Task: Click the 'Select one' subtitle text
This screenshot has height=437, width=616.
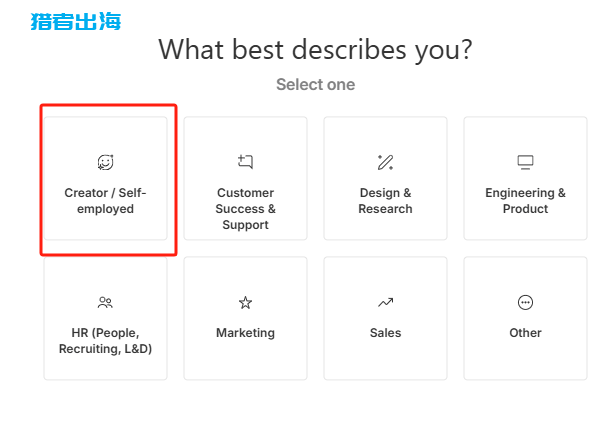Action: (x=315, y=84)
